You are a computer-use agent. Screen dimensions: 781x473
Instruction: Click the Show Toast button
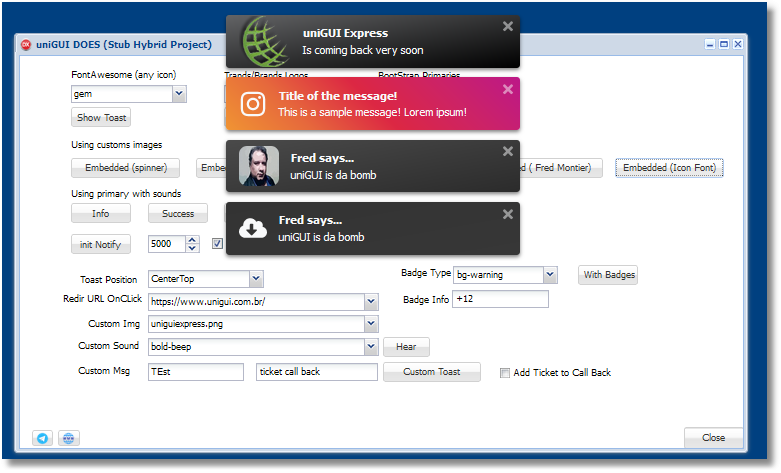(x=101, y=118)
